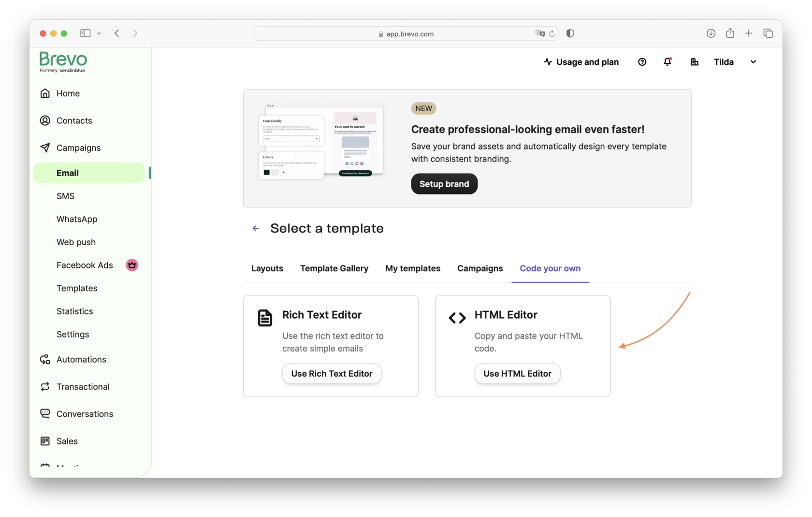Click the Setup brand button
This screenshot has height=517, width=812.
(x=444, y=184)
